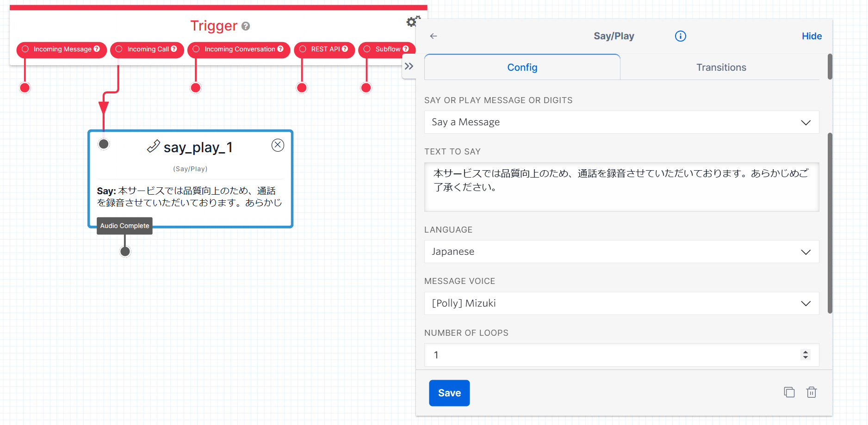868x425 pixels.
Task: Click the Incoming Message red connector dot
Action: click(25, 88)
